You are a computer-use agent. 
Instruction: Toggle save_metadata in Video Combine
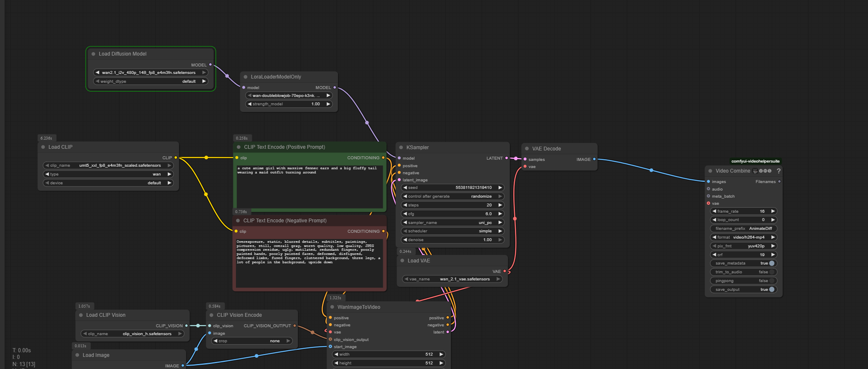[771, 263]
